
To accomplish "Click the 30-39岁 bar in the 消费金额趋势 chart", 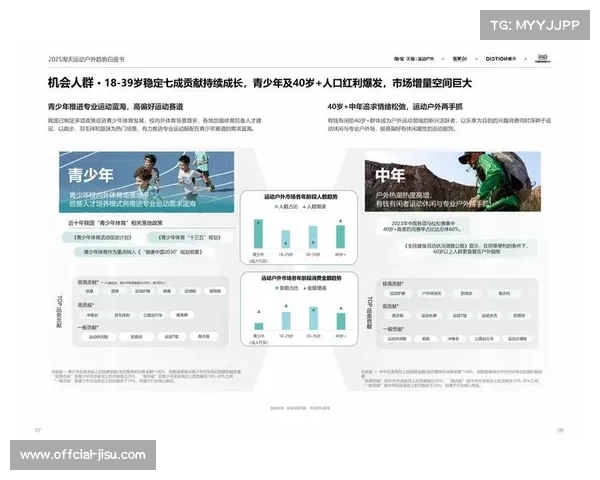I will pyautogui.click(x=313, y=318).
